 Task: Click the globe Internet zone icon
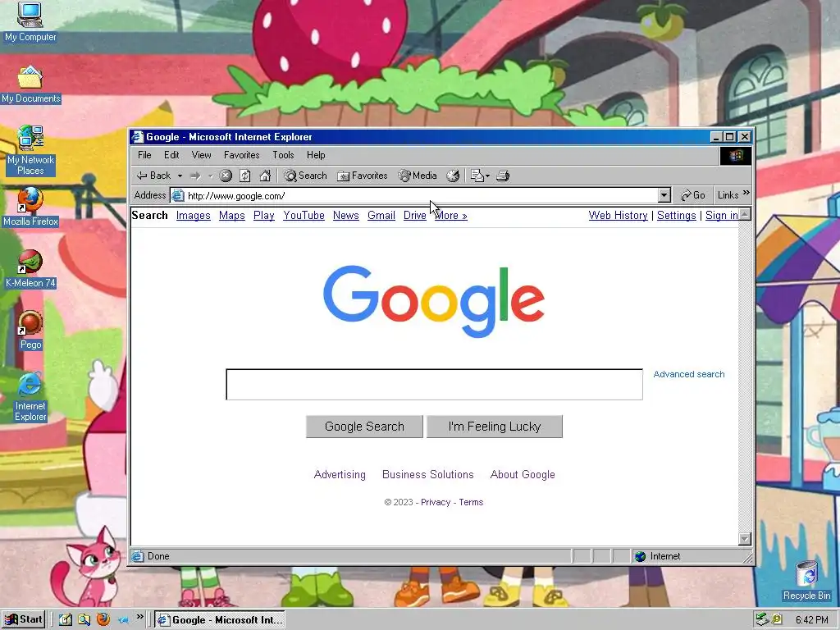640,557
